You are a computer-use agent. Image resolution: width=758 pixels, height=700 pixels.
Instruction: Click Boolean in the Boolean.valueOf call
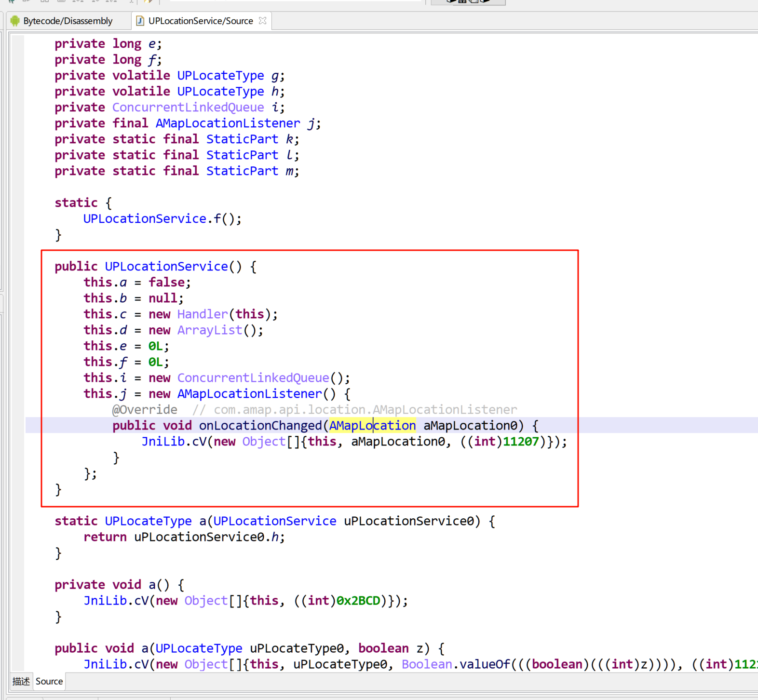point(427,664)
